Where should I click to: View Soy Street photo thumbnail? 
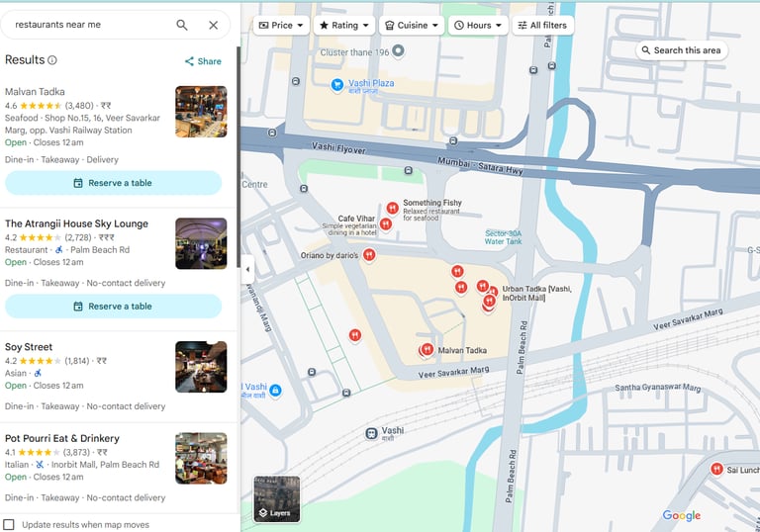(x=201, y=367)
